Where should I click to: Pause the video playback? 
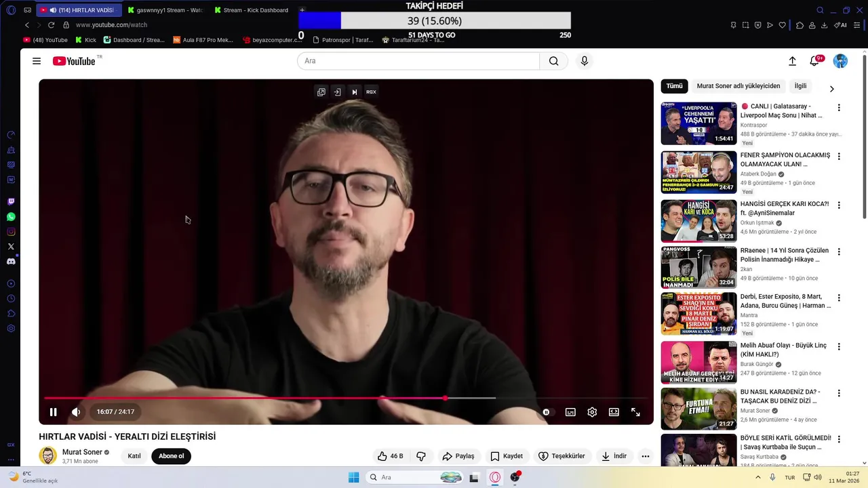point(54,412)
